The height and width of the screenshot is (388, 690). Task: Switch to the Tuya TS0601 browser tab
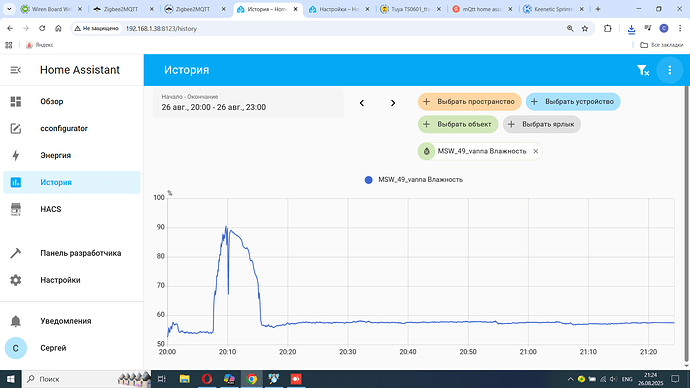click(x=411, y=9)
